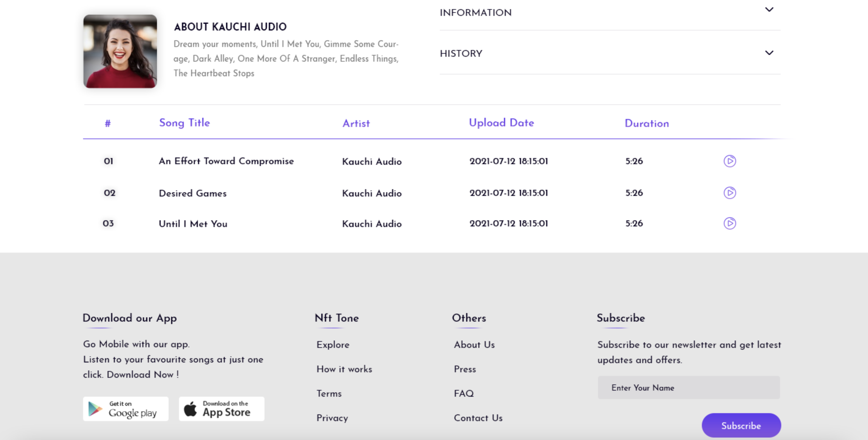Play the song An Effort Toward Compromise

click(x=730, y=161)
